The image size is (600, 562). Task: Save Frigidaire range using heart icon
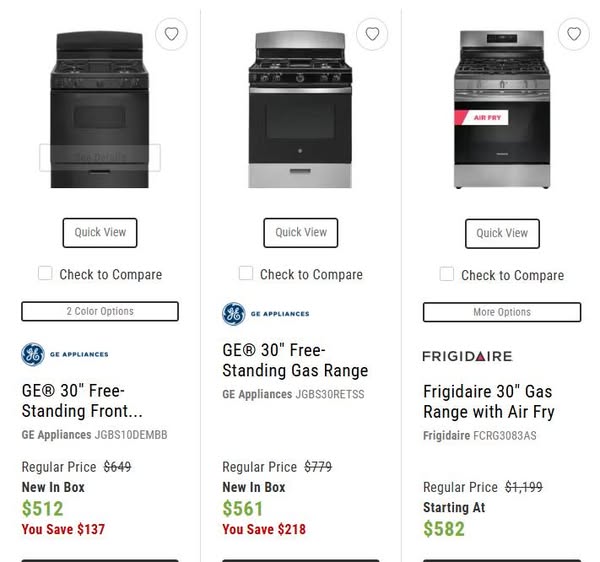573,34
